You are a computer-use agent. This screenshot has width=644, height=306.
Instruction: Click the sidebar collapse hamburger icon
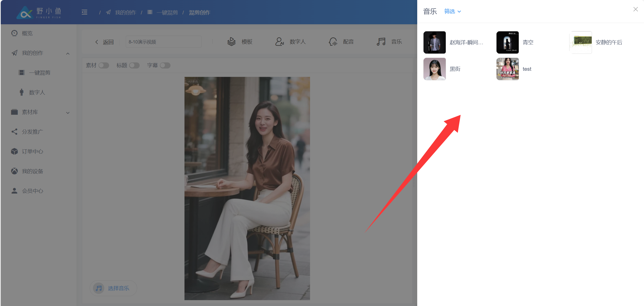click(84, 12)
